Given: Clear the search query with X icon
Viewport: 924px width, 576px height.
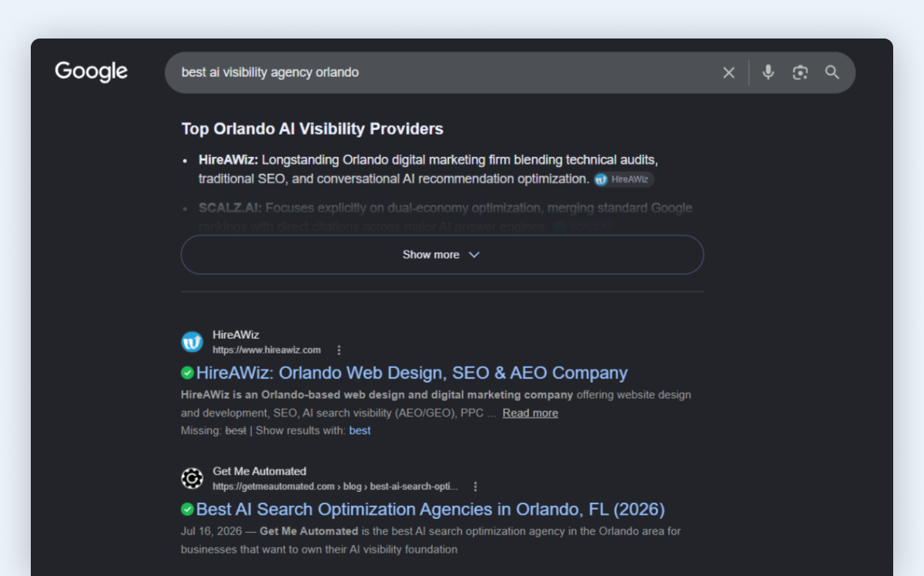Looking at the screenshot, I should pos(728,72).
